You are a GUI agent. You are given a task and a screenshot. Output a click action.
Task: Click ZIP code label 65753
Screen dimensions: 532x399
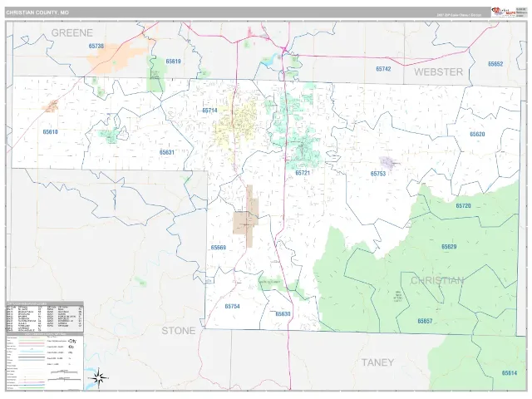point(378,174)
